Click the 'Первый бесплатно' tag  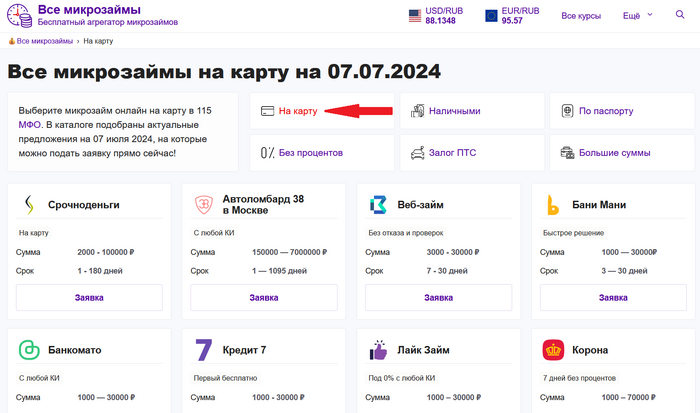coord(225,378)
